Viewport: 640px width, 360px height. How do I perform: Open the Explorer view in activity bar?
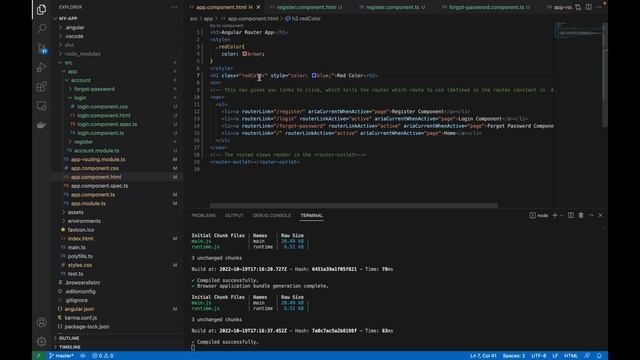41,9
